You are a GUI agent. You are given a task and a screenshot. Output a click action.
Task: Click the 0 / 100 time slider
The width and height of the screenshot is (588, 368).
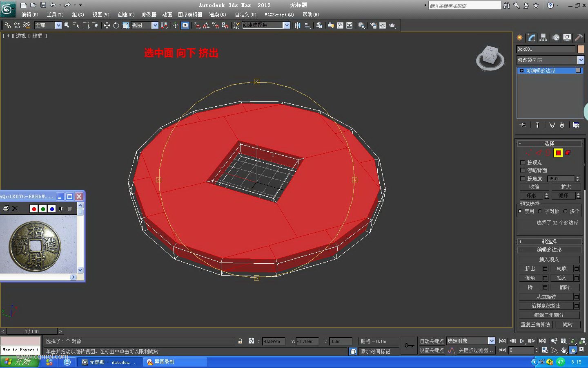(31, 332)
